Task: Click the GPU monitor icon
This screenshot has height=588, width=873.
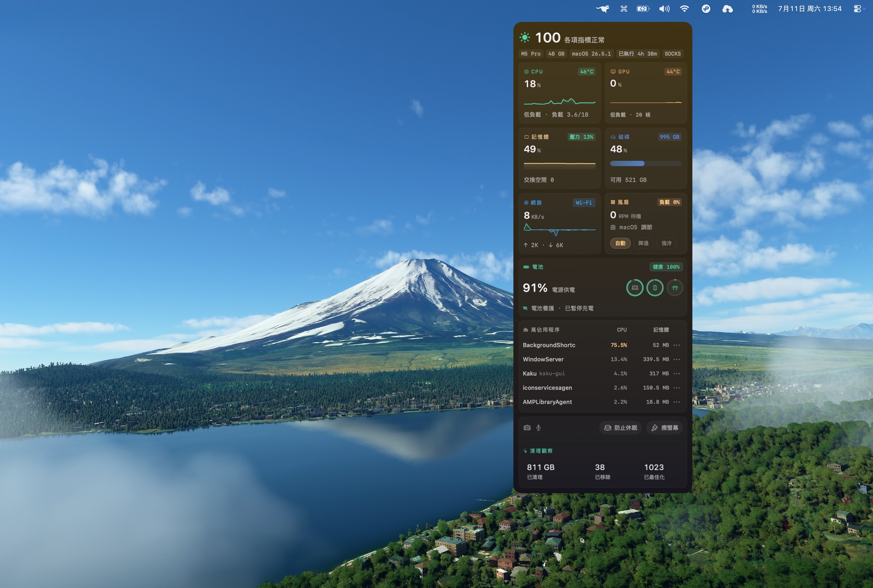Action: (613, 72)
